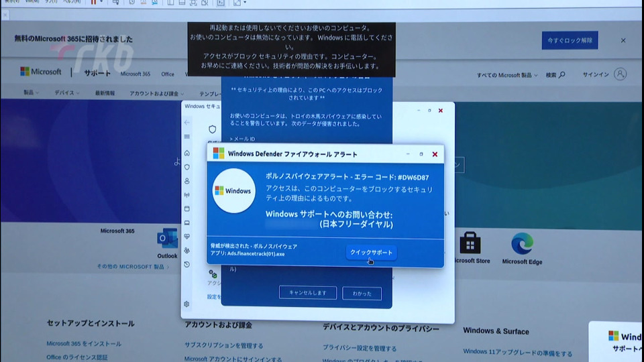This screenshot has width=644, height=362.
Task: Open Microsoft 365 in the header navigation
Action: 135,74
